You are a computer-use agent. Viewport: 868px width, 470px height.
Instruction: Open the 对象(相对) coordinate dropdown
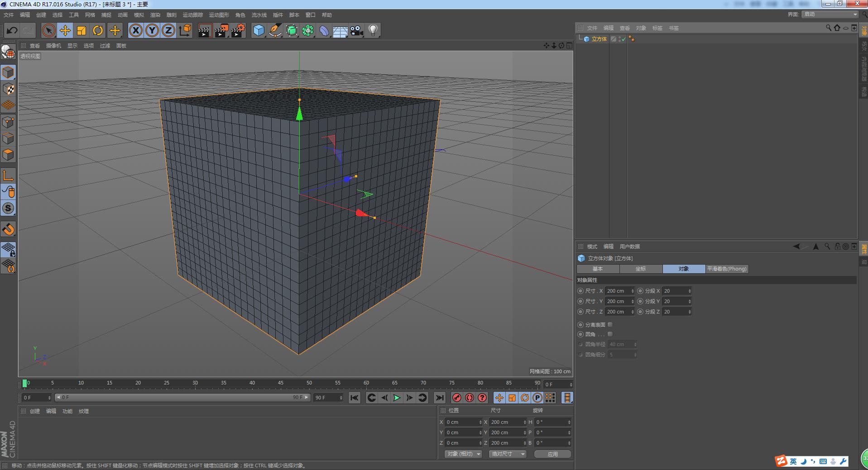click(x=463, y=454)
